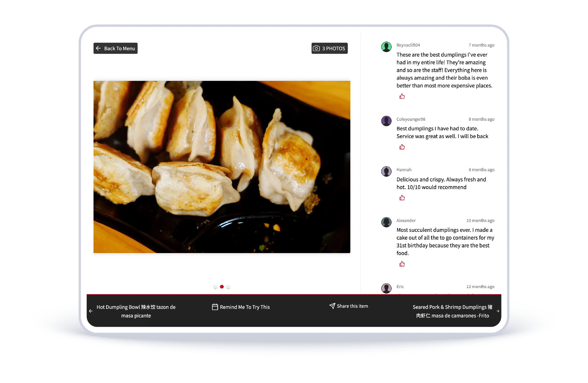Like Reynaclift04's review with thumbs up
588x383 pixels.
coord(402,96)
